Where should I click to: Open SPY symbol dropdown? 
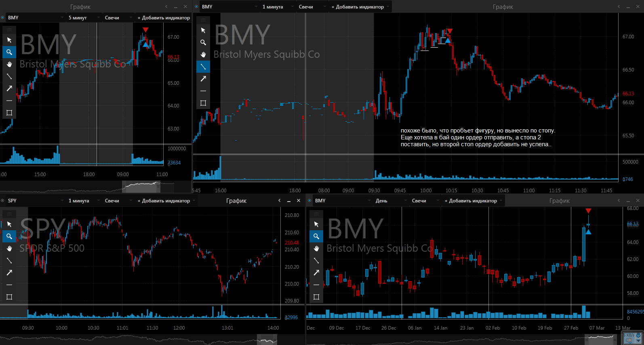pos(36,201)
